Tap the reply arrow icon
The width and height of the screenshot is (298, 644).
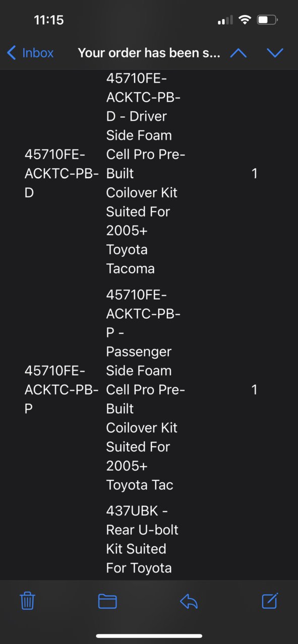[x=189, y=601]
